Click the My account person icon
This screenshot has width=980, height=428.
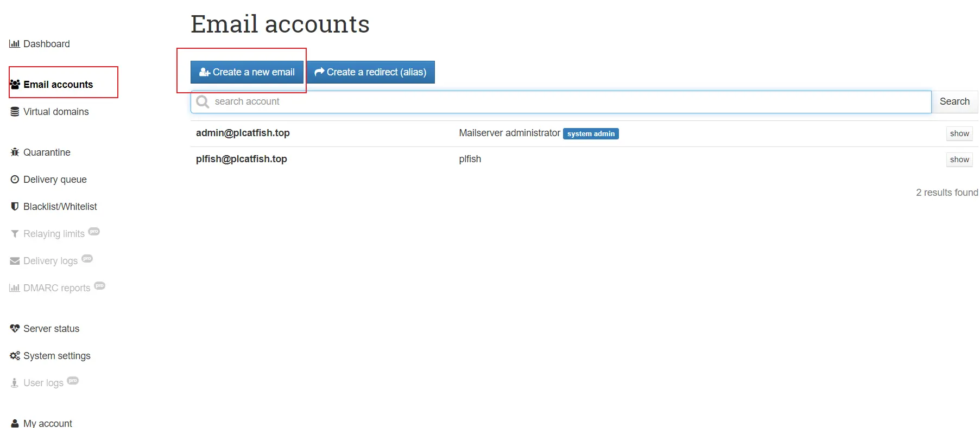tap(15, 424)
